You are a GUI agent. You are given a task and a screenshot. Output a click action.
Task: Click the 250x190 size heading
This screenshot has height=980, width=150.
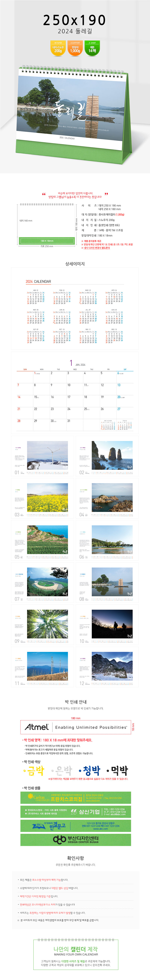point(75,20)
